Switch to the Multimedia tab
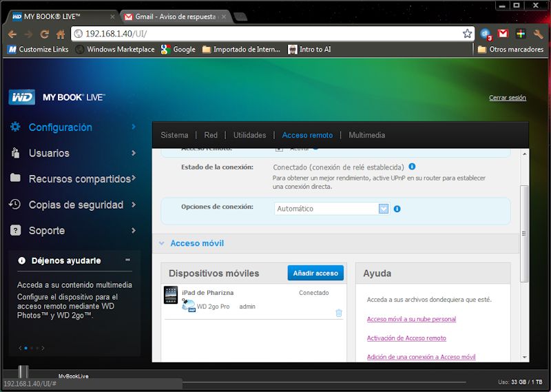This screenshot has height=392, width=551. [366, 135]
